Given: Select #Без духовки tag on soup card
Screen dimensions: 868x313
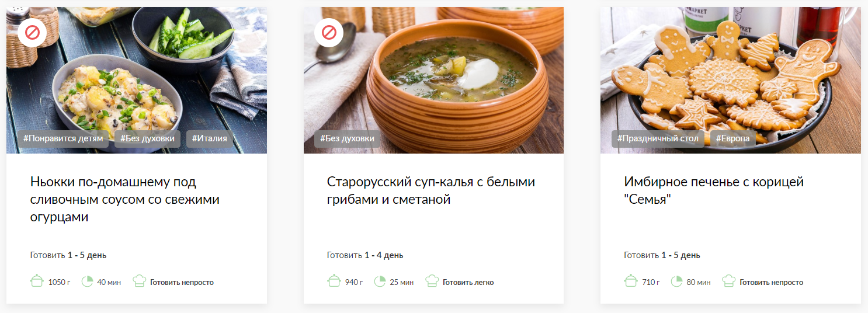Looking at the screenshot, I should click(347, 139).
